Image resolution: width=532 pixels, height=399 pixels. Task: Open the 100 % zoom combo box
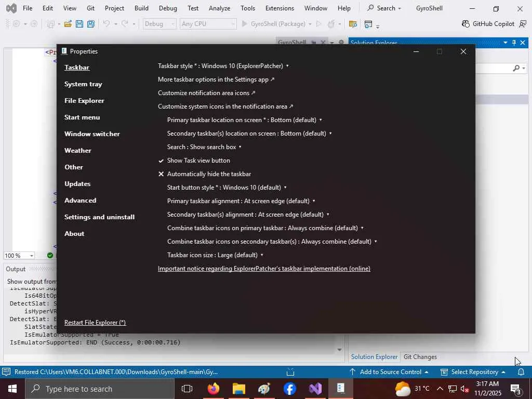pyautogui.click(x=19, y=256)
